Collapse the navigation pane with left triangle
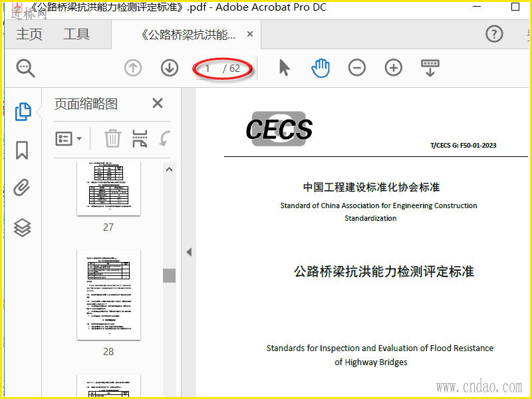The image size is (532, 399). tap(189, 252)
